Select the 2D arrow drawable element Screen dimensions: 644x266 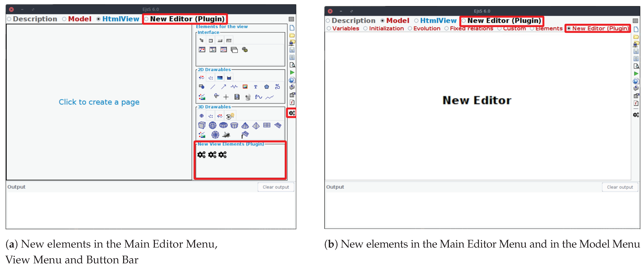pos(223,87)
